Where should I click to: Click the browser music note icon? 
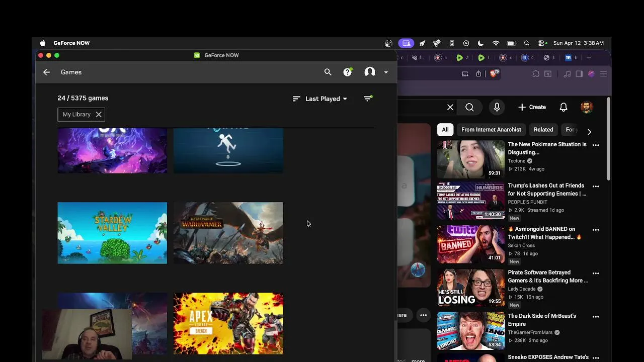567,74
